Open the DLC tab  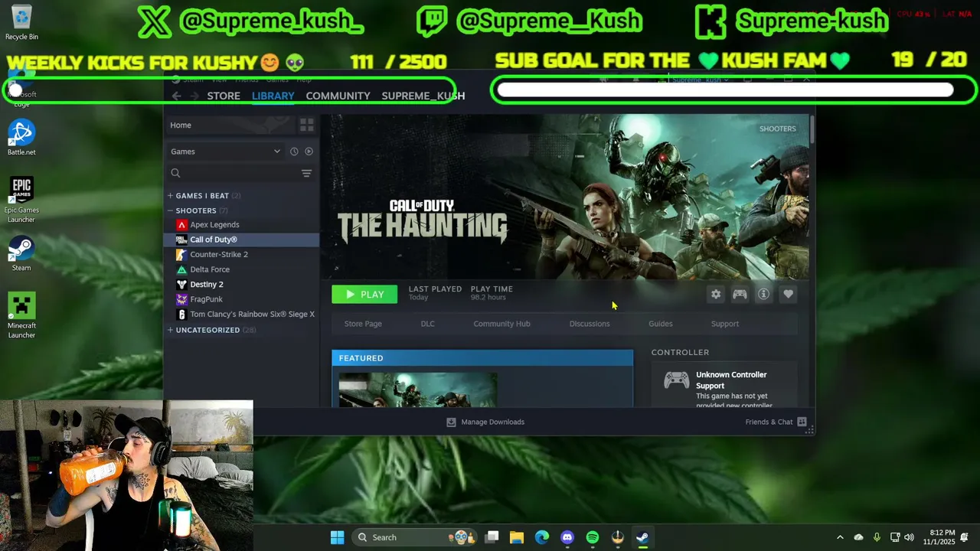coord(428,324)
